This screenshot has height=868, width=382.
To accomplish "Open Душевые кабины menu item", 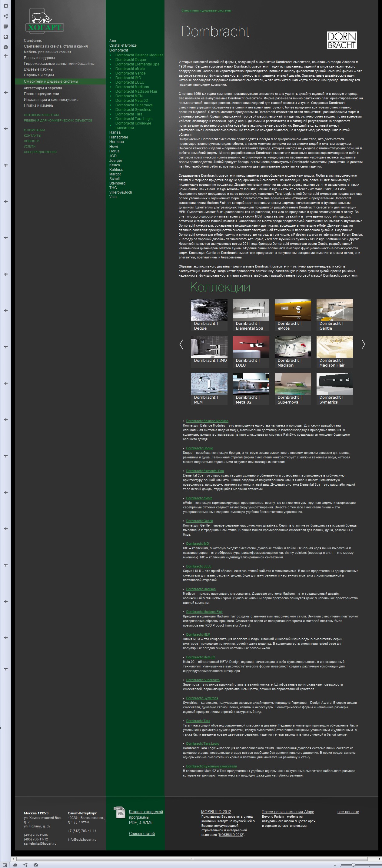I will click(x=38, y=69).
